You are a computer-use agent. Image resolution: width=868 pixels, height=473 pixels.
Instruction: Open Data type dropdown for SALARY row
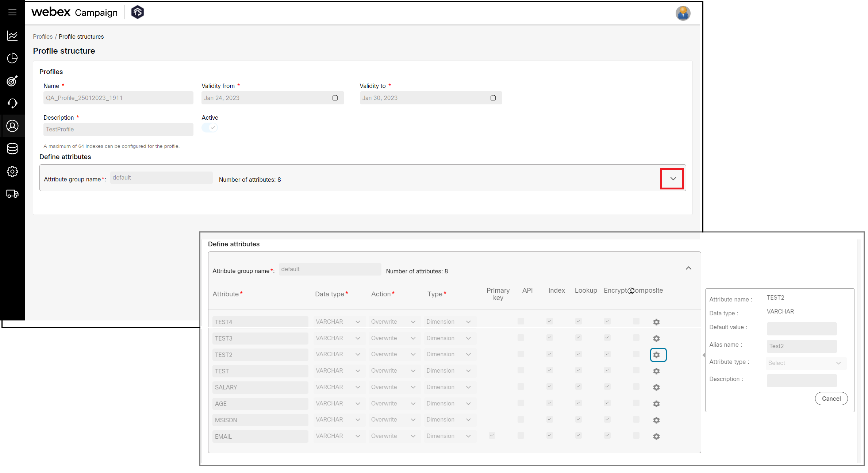338,387
